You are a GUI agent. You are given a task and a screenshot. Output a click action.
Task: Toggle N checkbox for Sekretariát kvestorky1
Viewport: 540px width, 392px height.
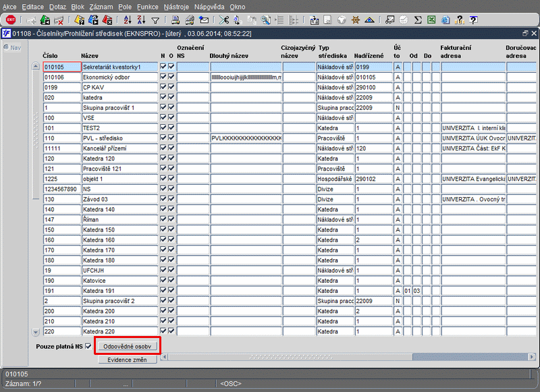(163, 66)
